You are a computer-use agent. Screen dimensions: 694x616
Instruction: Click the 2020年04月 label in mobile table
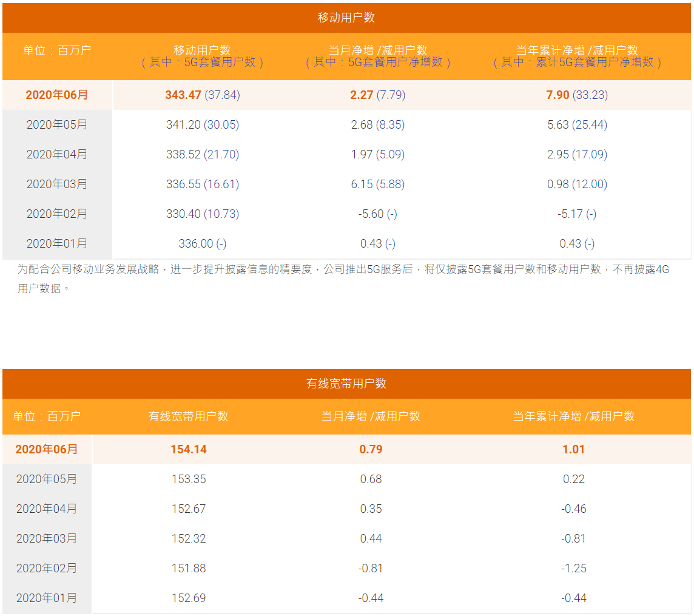[x=56, y=154]
